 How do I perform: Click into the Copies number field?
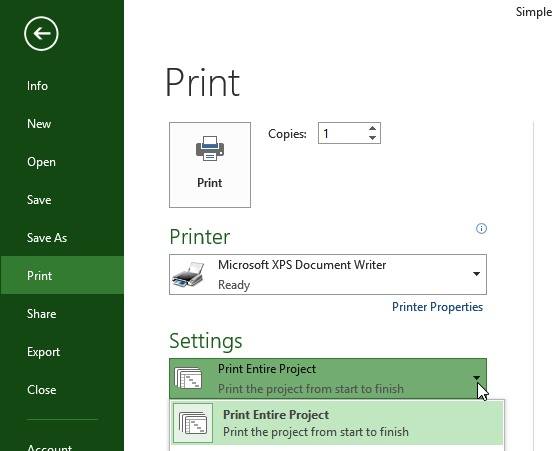click(342, 133)
